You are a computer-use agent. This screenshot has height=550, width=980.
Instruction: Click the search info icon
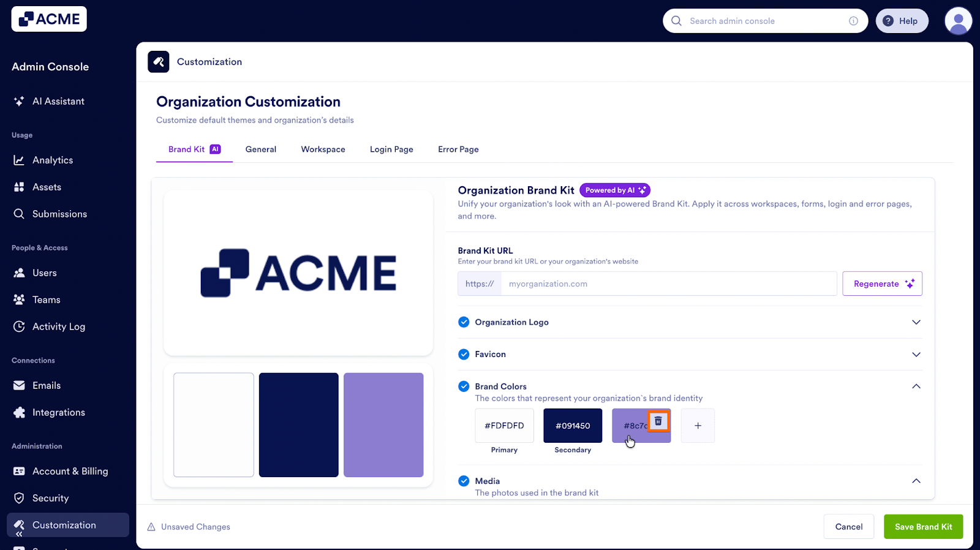point(853,21)
